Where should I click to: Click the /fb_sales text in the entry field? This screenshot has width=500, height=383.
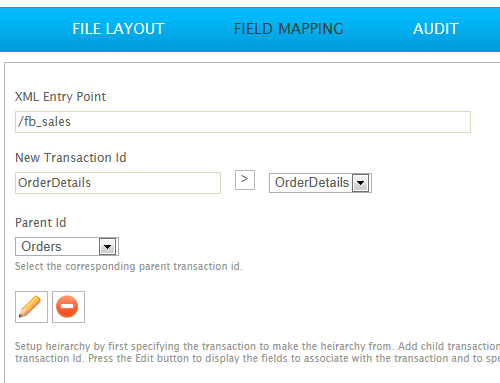click(44, 122)
